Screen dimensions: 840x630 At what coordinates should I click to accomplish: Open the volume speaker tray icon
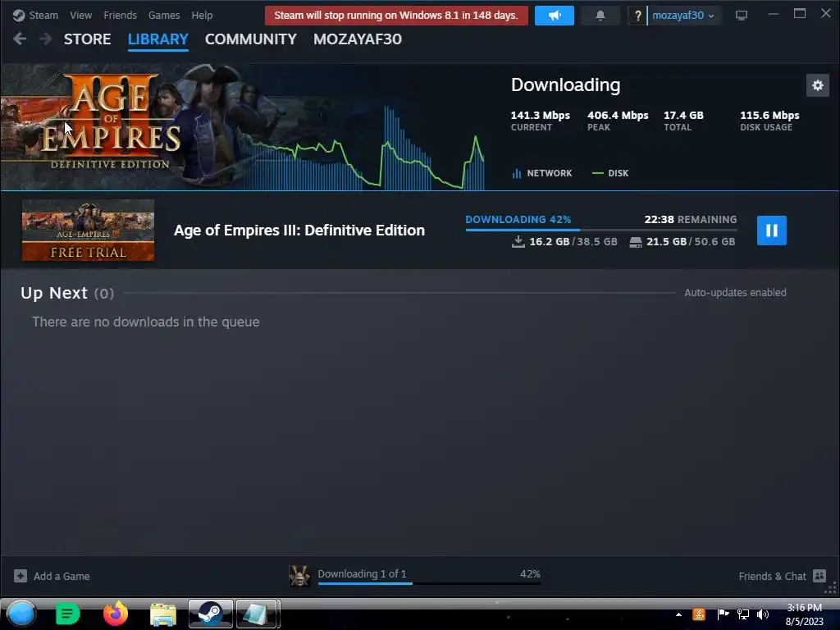(x=763, y=614)
